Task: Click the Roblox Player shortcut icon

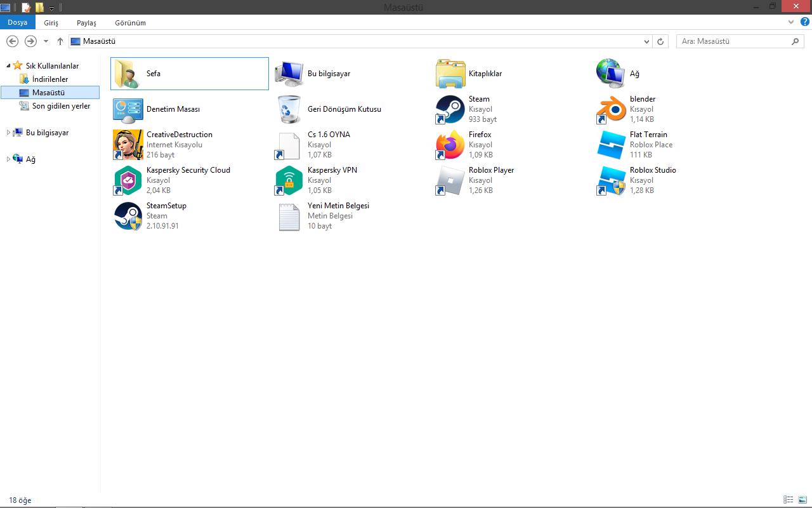Action: click(x=450, y=180)
